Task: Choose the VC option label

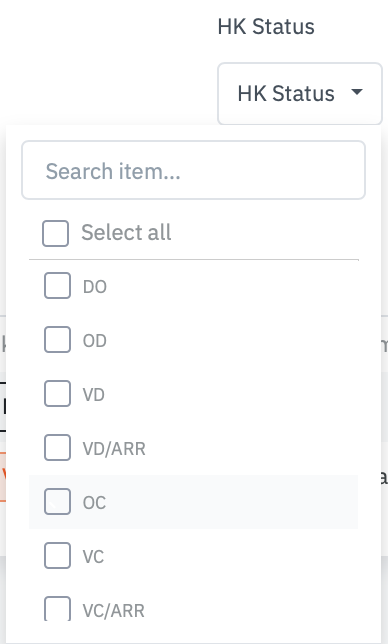Action: click(x=93, y=557)
